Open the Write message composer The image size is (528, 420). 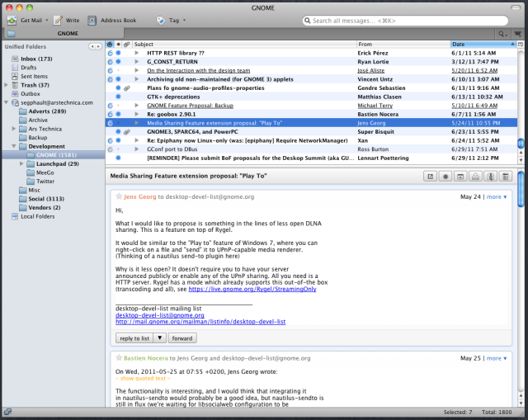click(67, 21)
